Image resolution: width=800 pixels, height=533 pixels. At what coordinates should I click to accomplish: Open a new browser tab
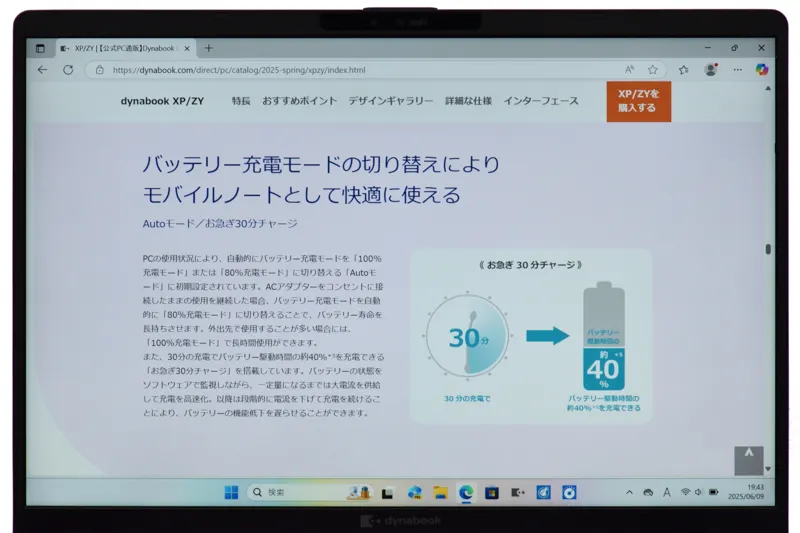point(208,48)
